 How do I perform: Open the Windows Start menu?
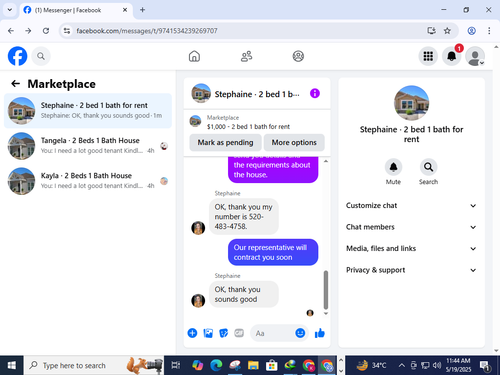point(11,365)
